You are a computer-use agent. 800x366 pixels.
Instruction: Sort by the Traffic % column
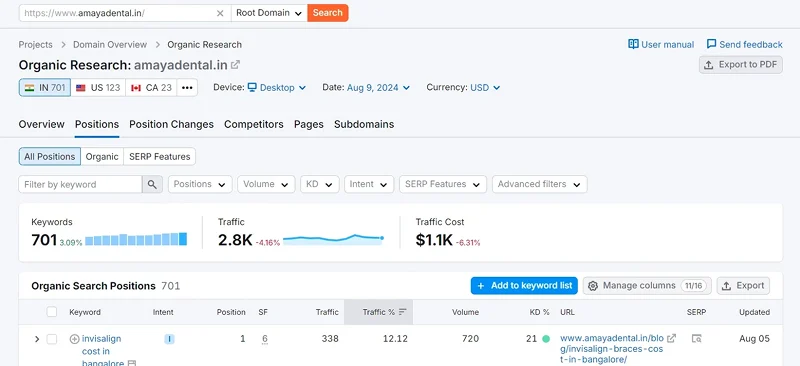pyautogui.click(x=379, y=312)
